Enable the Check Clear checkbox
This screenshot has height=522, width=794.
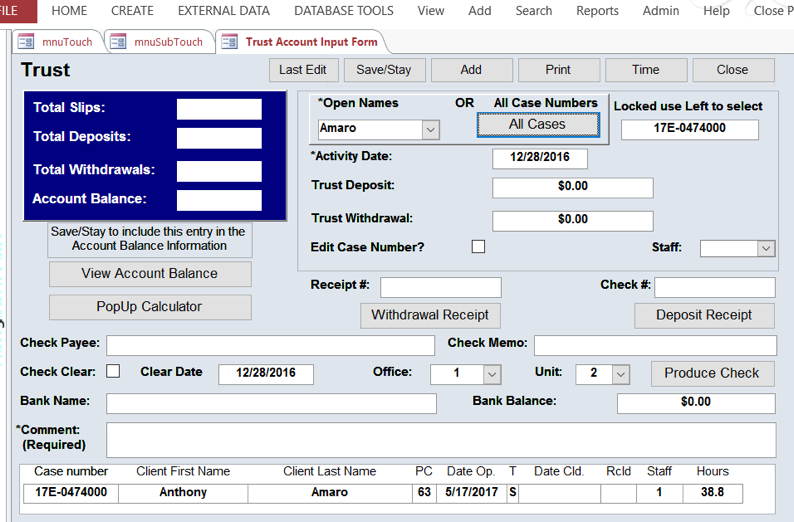point(113,371)
